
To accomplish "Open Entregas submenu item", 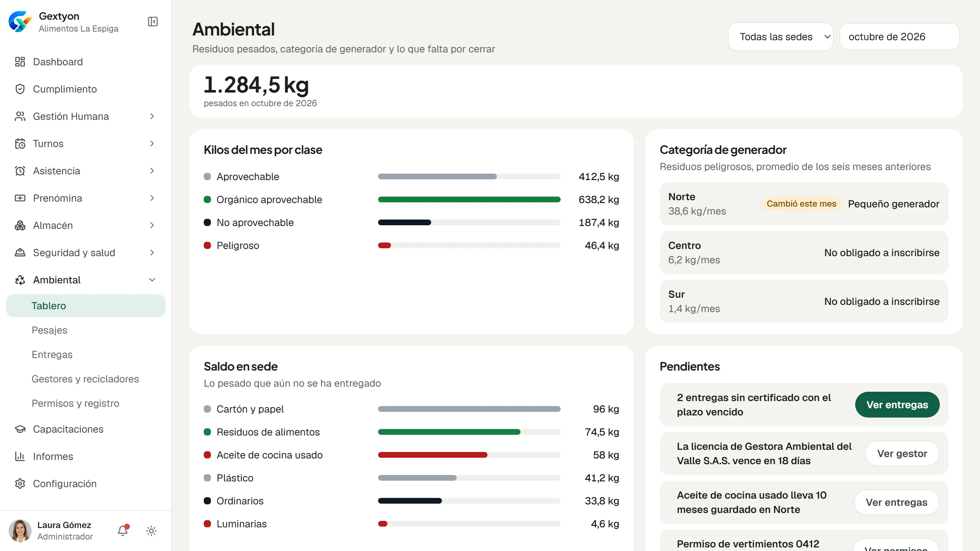I will (x=52, y=354).
